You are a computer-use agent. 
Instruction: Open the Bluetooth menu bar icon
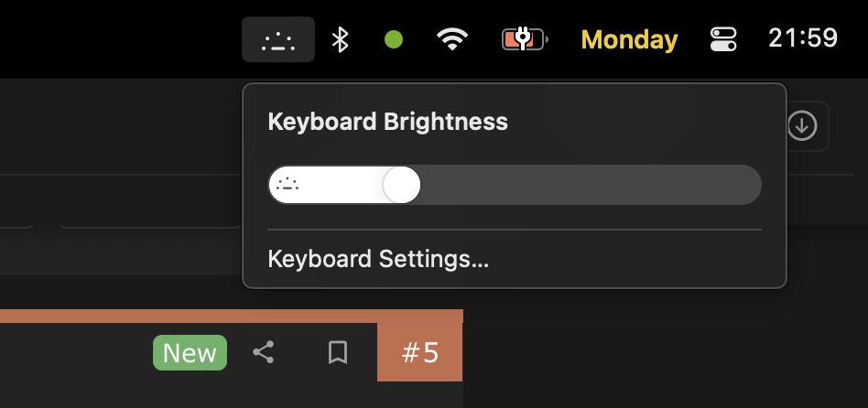341,39
